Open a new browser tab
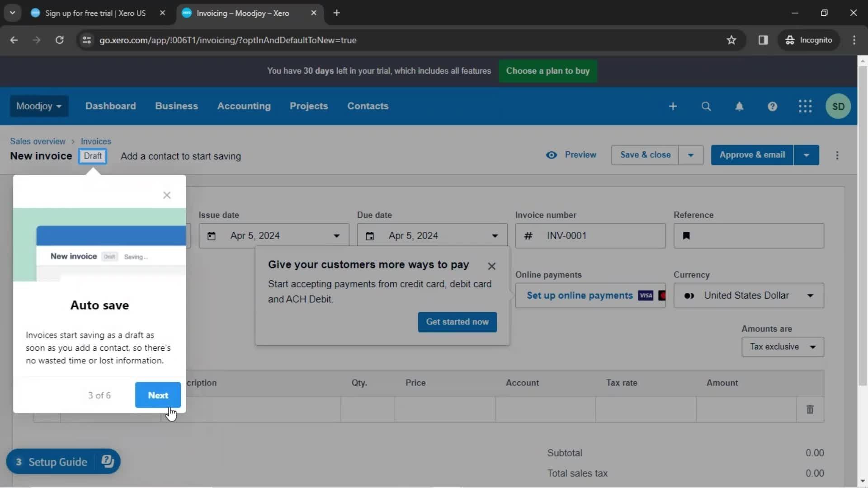The height and width of the screenshot is (488, 868). 336,13
